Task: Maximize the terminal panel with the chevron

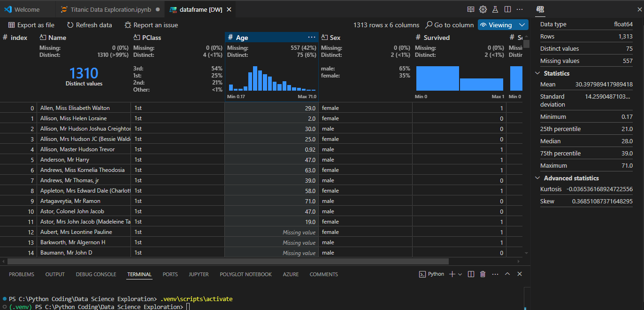Action: 507,274
